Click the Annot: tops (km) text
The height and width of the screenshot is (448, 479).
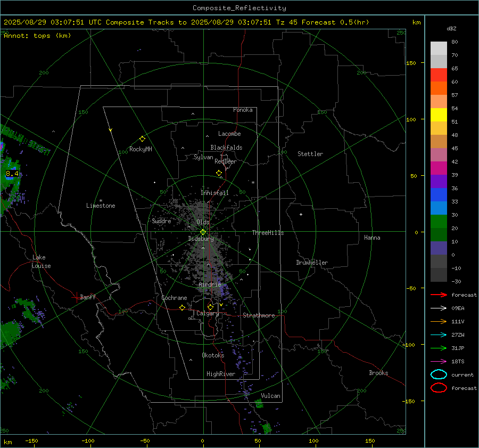pyautogui.click(x=37, y=36)
